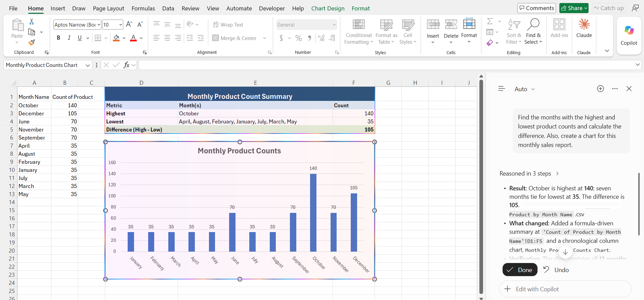The height and width of the screenshot is (300, 644).
Task: Open Sort & Filter options
Action: pos(514,32)
